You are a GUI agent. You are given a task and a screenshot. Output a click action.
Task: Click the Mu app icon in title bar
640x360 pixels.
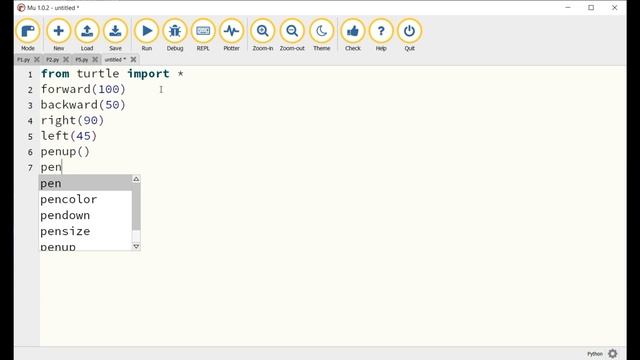pyautogui.click(x=21, y=7)
